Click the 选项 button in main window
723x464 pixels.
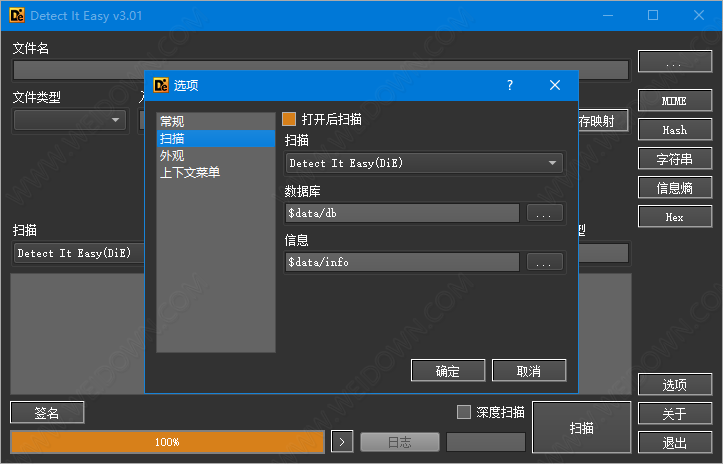coord(675,384)
